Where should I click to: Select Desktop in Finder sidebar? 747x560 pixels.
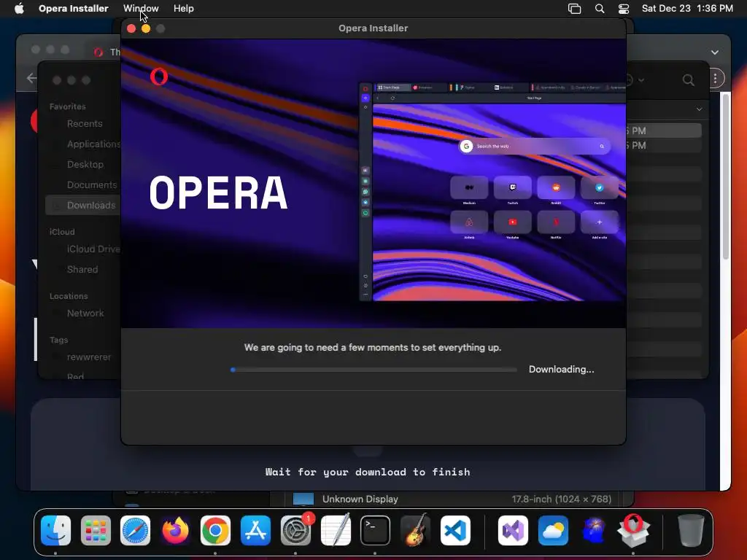[85, 164]
